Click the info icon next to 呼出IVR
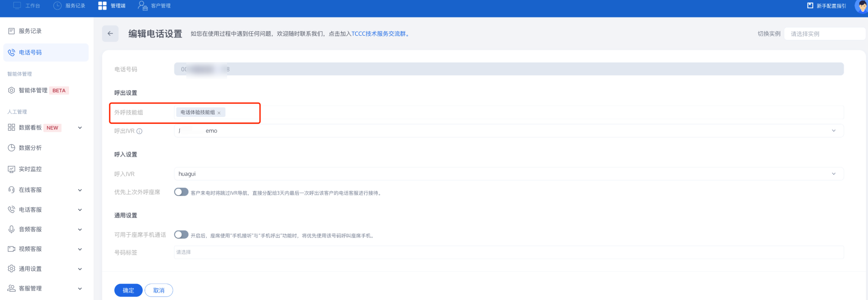Image resolution: width=868 pixels, height=300 pixels. pyautogui.click(x=139, y=131)
